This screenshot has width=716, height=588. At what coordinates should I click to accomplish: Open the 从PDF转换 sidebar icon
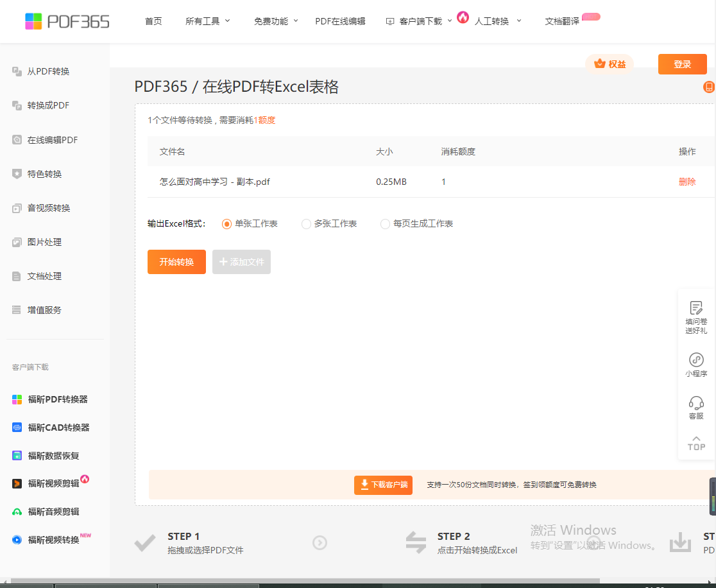point(17,71)
